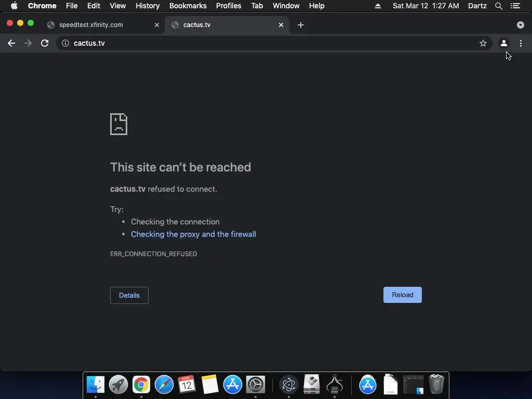Open System Information calipers icon in dock
This screenshot has width=532, height=399.
pyautogui.click(x=335, y=384)
